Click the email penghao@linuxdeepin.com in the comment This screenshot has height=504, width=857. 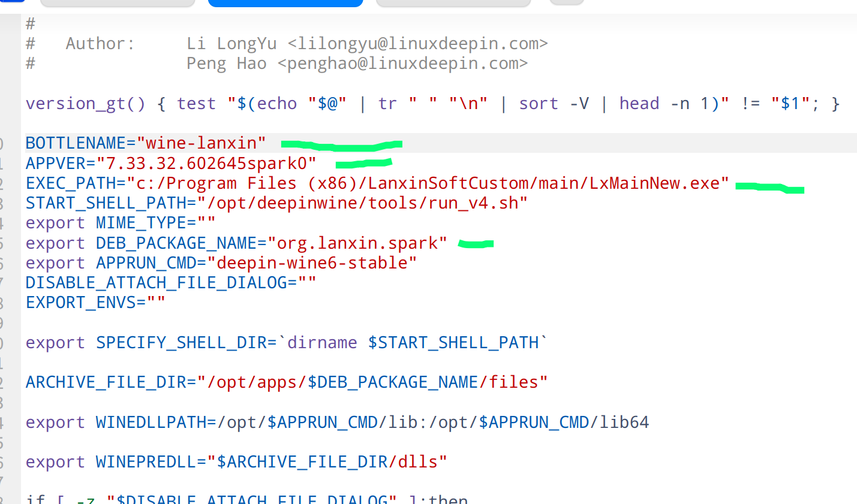click(x=402, y=64)
